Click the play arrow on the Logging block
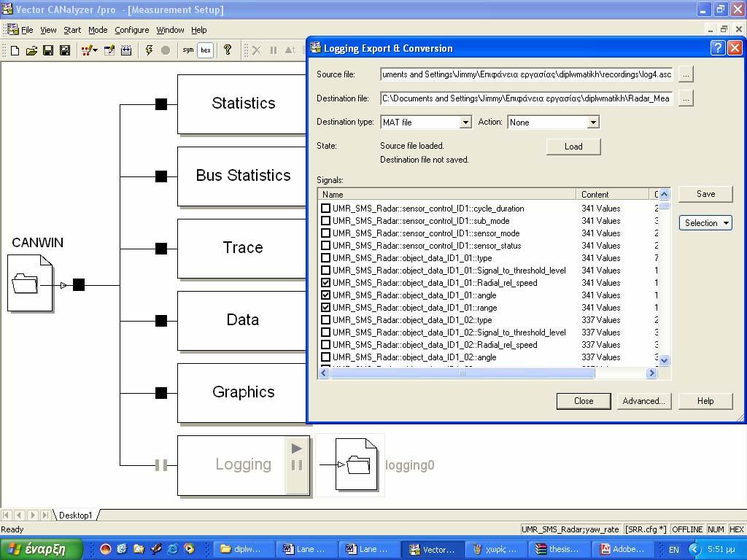The width and height of the screenshot is (747, 560). 297,448
